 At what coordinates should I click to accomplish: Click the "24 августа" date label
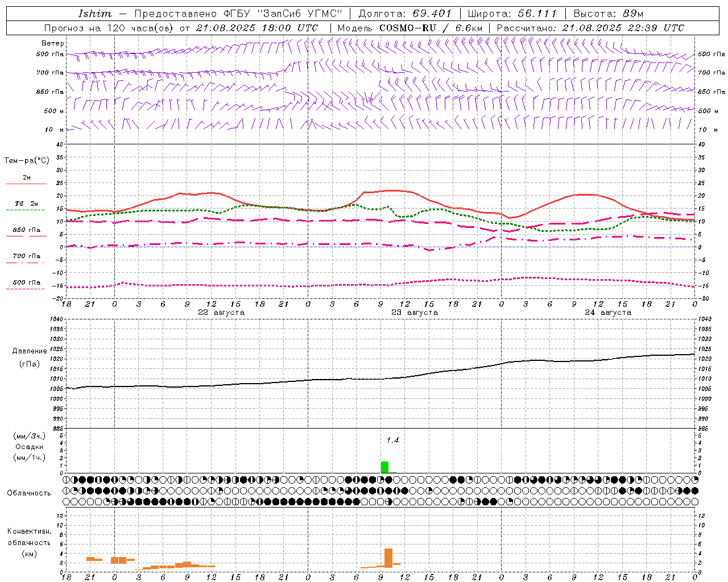(608, 313)
